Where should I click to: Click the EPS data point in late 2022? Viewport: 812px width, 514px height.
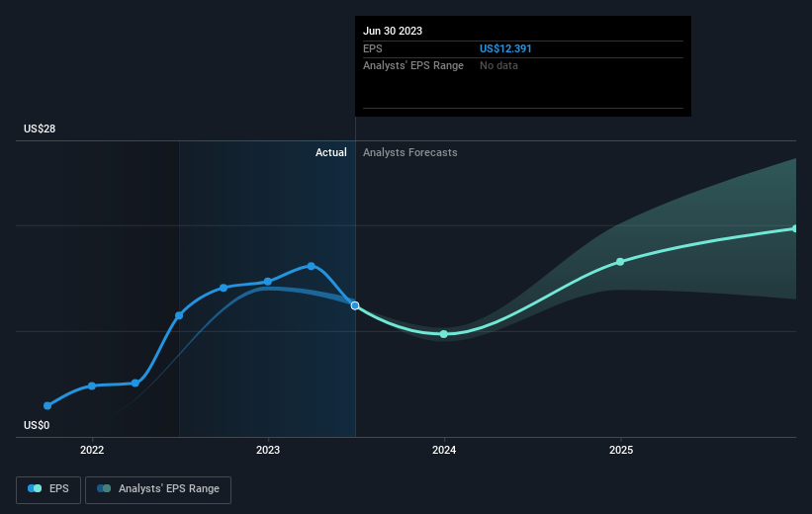point(224,288)
